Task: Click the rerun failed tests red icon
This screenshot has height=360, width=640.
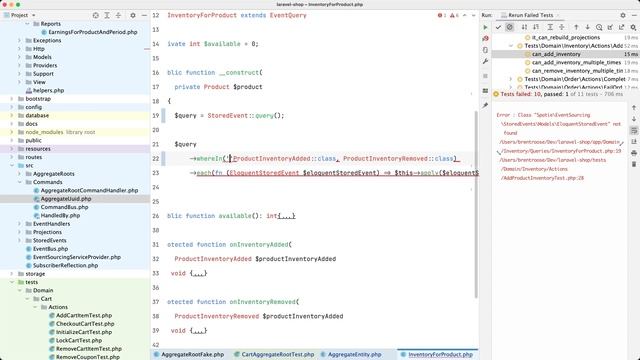Action: pyautogui.click(x=485, y=38)
